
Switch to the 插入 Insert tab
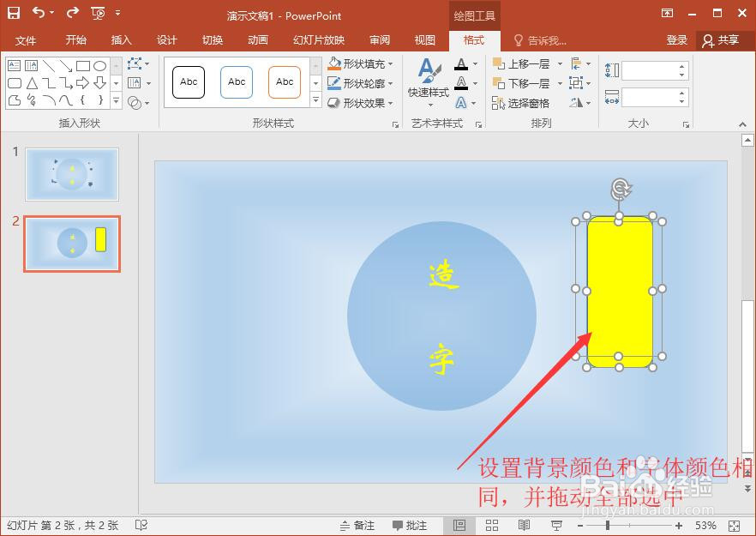click(x=121, y=40)
